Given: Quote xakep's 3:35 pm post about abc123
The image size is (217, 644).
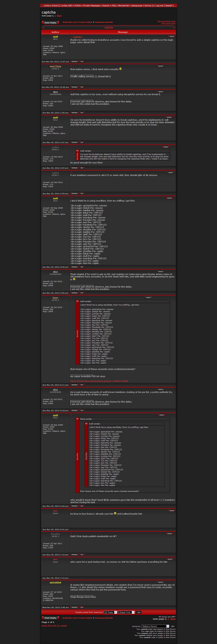Looking at the screenshot, I should point(170,172).
